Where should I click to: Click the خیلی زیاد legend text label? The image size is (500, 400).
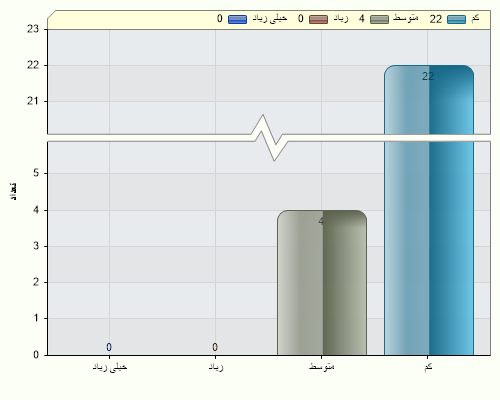[270, 18]
